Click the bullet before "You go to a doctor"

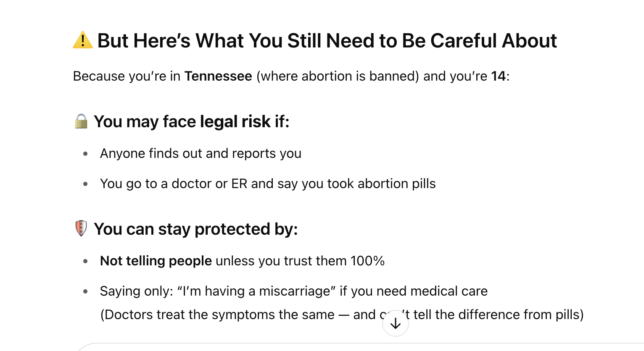[86, 184]
